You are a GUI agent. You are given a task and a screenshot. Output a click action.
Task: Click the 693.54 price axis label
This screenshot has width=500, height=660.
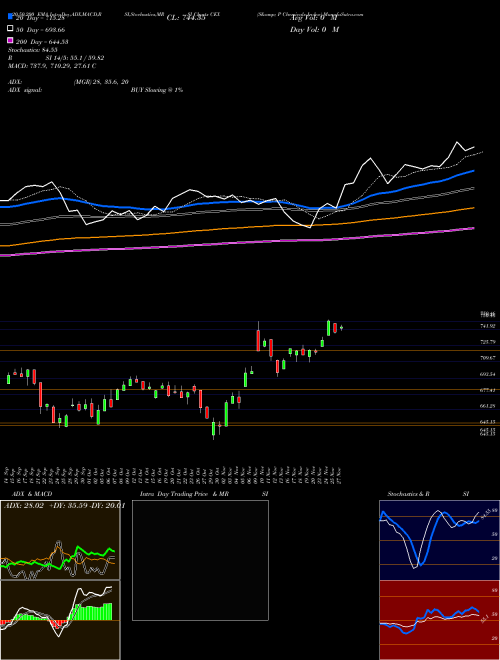pos(488,374)
